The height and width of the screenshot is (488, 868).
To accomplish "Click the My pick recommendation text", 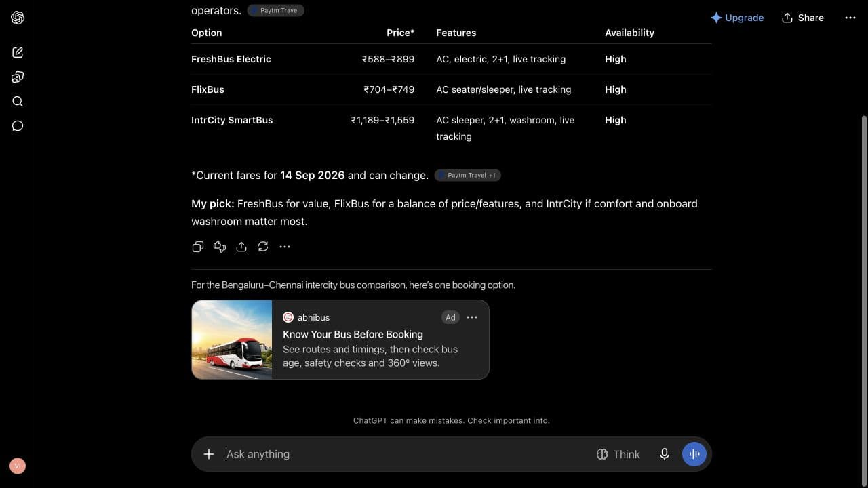I will click(x=444, y=212).
